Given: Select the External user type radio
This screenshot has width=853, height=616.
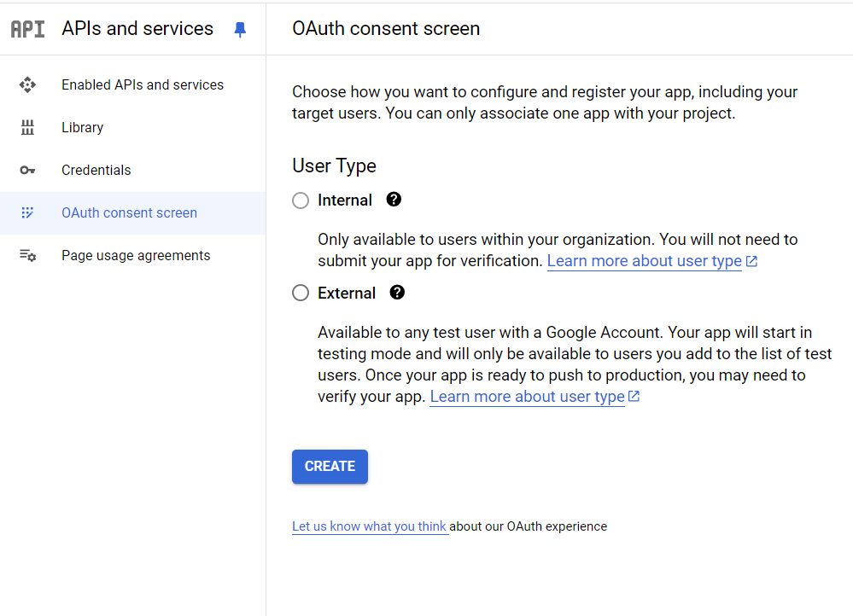Looking at the screenshot, I should (x=301, y=293).
